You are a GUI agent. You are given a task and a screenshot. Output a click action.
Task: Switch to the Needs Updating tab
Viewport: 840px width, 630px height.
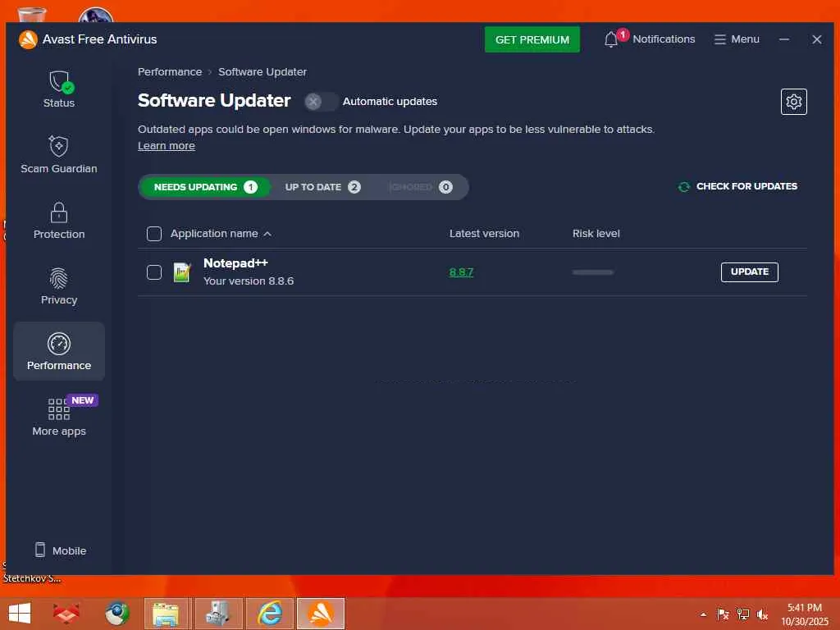click(205, 187)
